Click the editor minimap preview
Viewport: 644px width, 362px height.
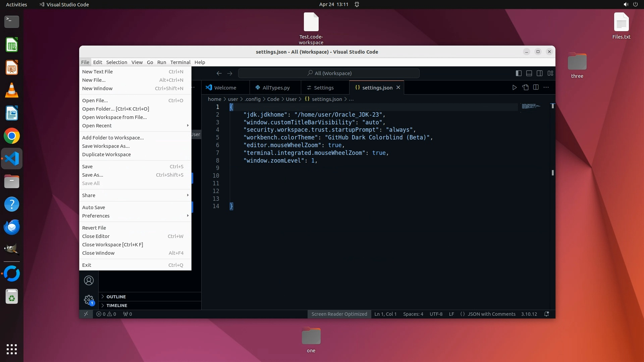coord(531,106)
